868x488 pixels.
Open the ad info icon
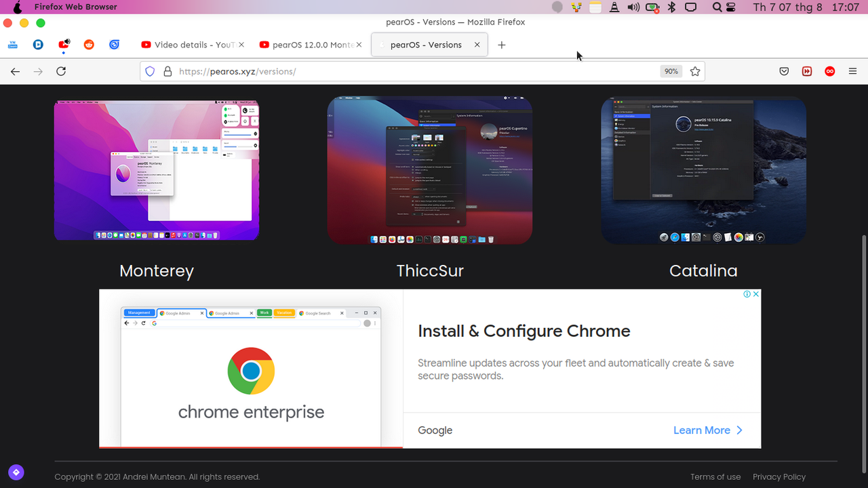(747, 294)
